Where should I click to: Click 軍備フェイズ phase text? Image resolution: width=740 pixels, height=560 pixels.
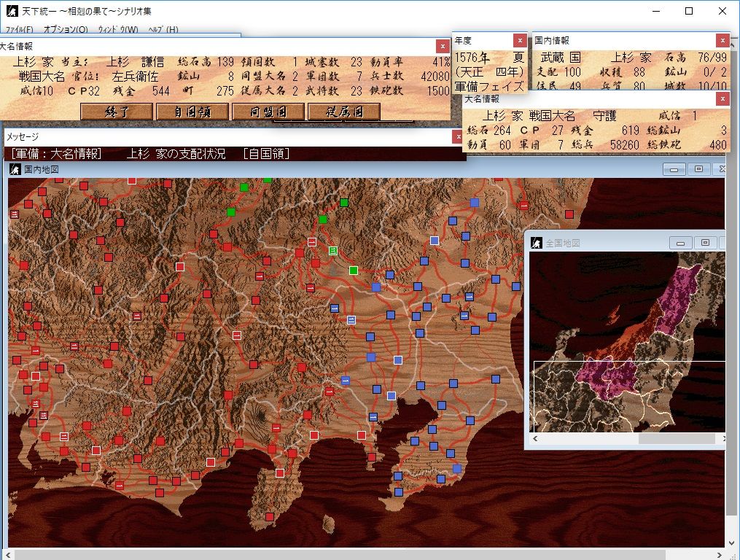[x=489, y=87]
